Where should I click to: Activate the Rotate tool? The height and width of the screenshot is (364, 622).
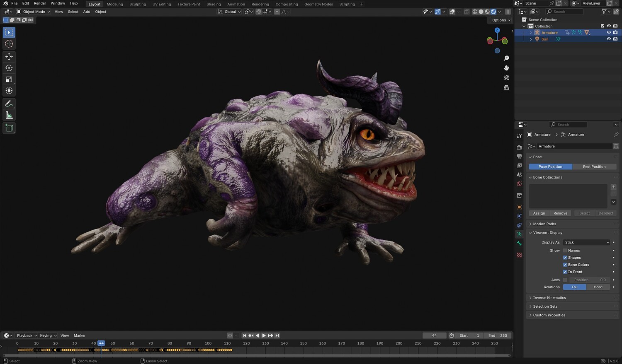point(9,68)
